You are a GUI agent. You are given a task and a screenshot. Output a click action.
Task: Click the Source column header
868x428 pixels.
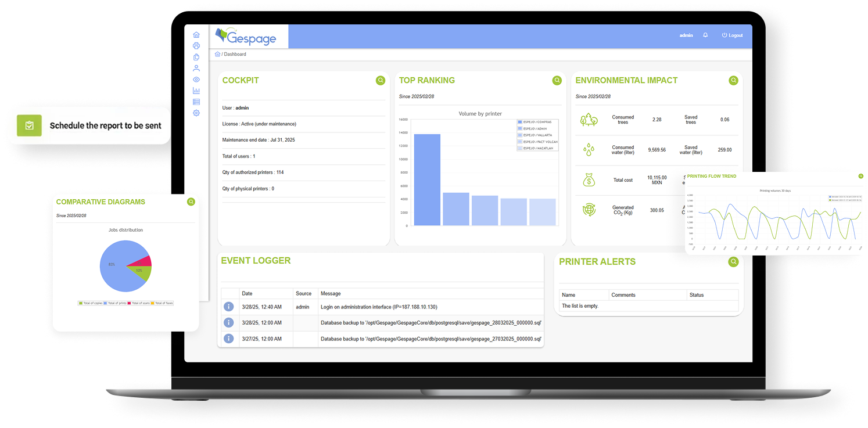pos(303,293)
